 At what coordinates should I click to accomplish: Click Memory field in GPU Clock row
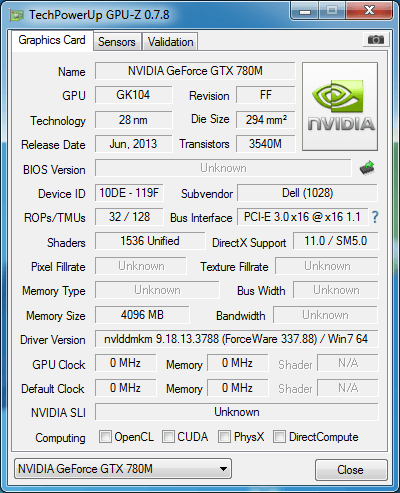click(x=238, y=363)
